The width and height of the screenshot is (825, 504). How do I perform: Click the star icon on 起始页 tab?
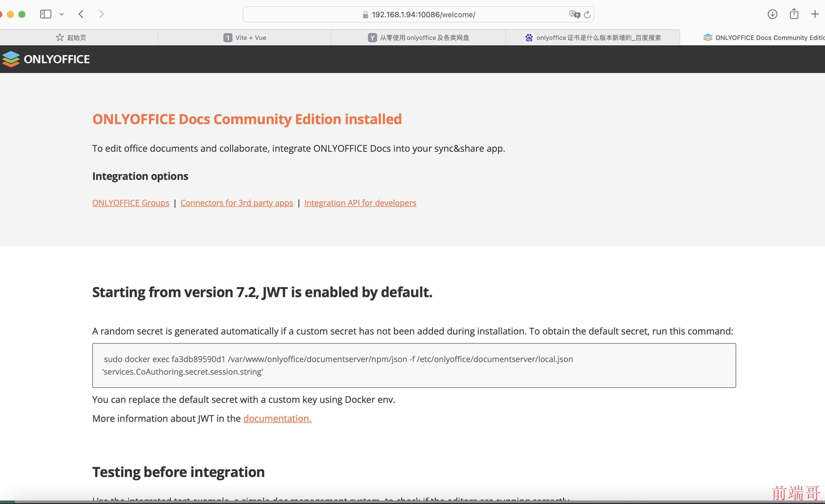click(x=60, y=37)
